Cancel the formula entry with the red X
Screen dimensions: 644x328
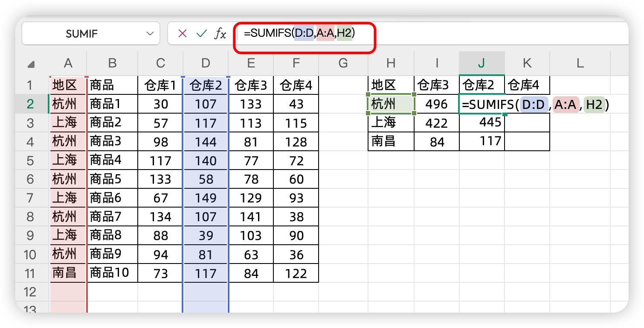(183, 33)
